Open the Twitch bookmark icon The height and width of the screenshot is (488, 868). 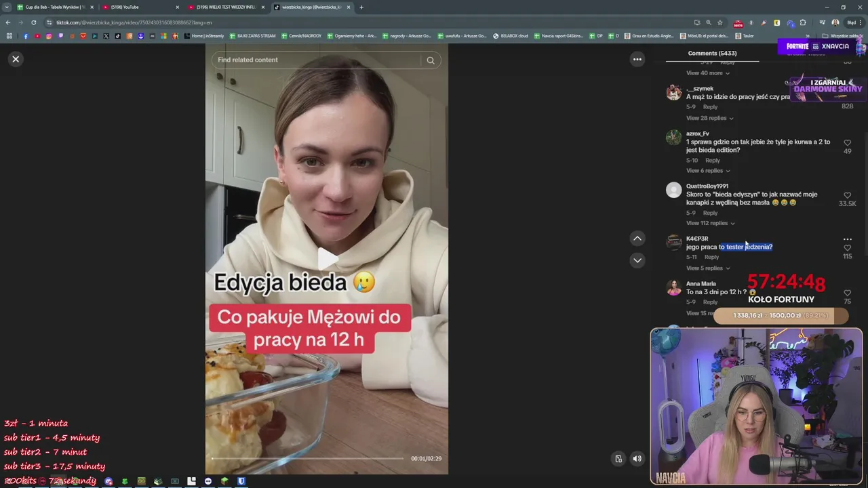coord(60,36)
